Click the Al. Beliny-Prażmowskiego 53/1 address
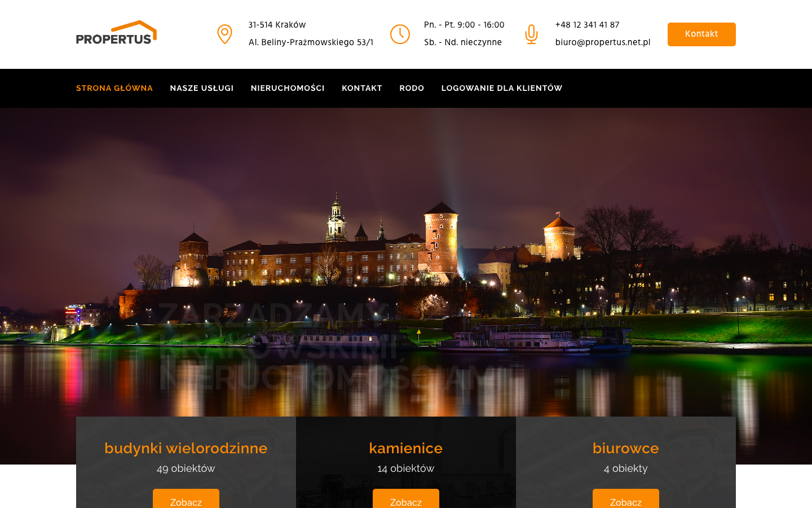 311,42
